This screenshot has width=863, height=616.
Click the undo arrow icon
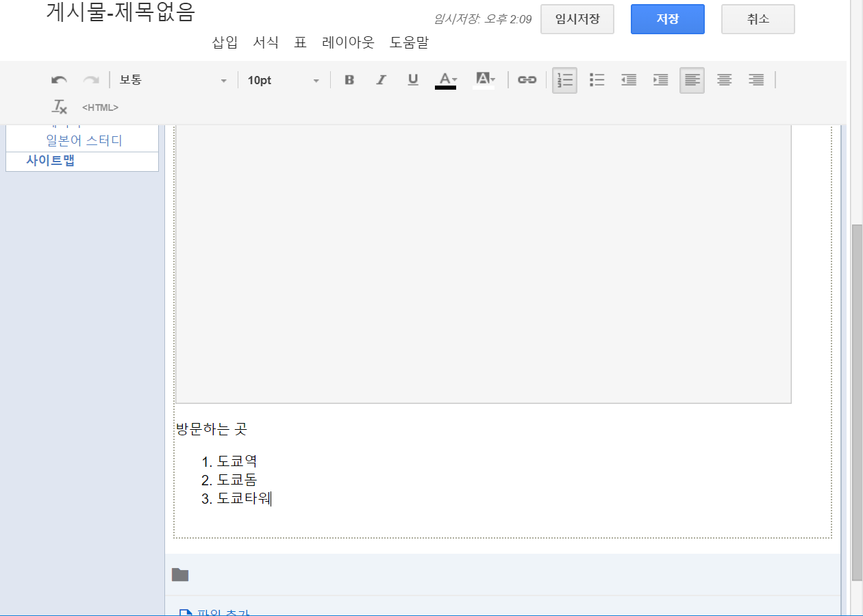[x=59, y=80]
